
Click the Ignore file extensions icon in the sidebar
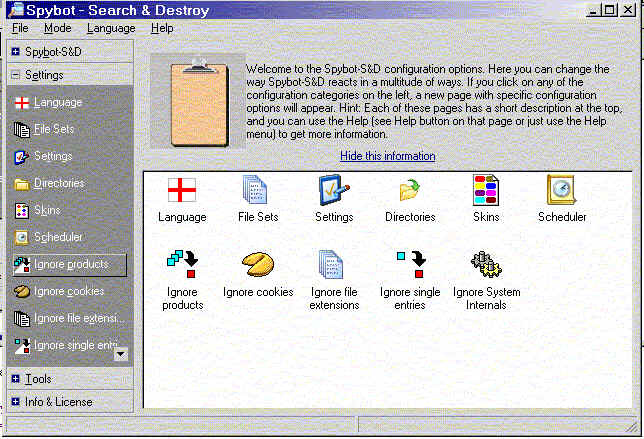(22, 319)
